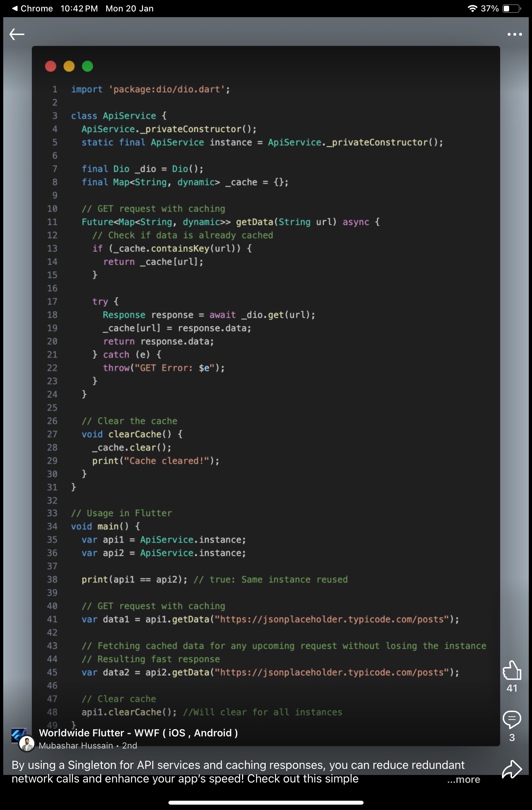532x810 pixels.
Task: Tap 'static final ApiService instance' line
Action: point(262,142)
